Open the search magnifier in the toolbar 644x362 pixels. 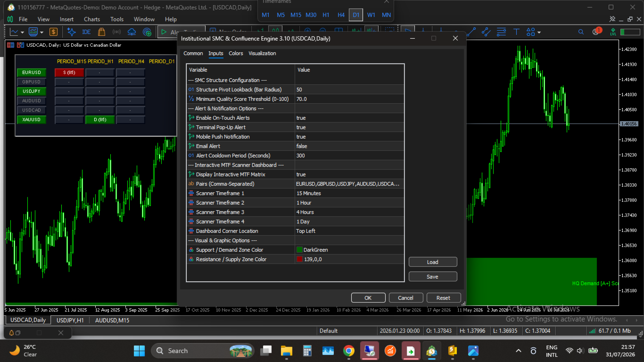581,32
